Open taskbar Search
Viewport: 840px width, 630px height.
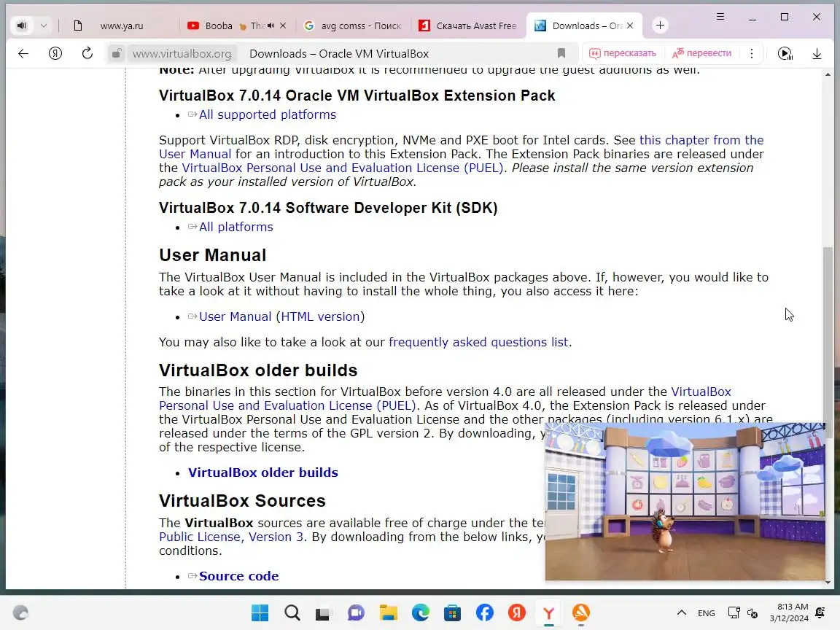point(292,612)
